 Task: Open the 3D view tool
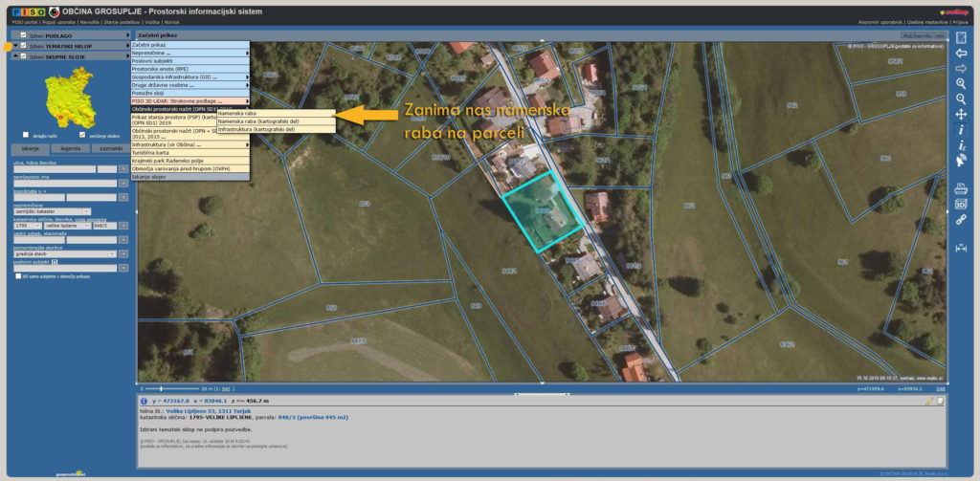[961, 205]
